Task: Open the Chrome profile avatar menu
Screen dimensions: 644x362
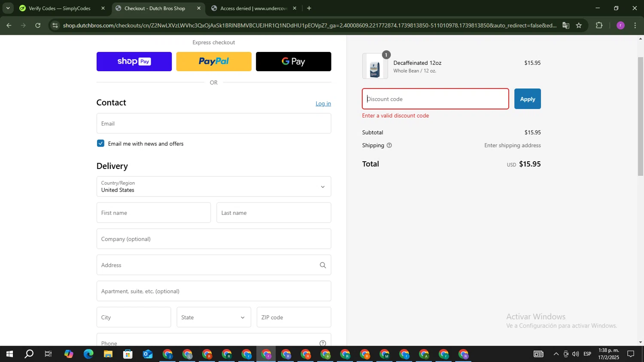Action: pyautogui.click(x=620, y=25)
